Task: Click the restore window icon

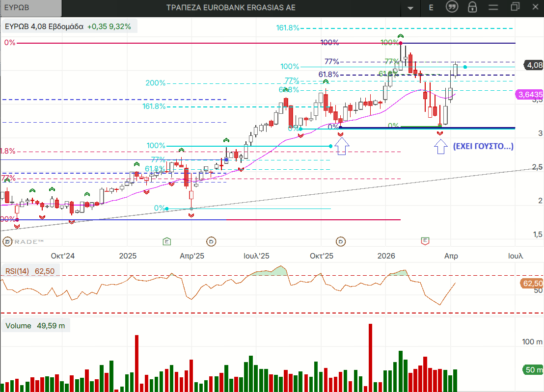Action: coord(516,7)
